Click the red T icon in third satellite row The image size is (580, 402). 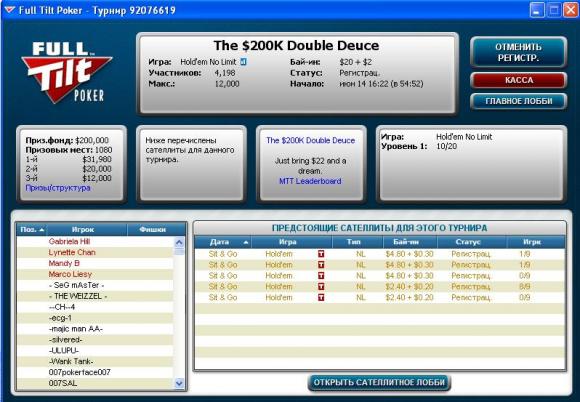coord(321,276)
